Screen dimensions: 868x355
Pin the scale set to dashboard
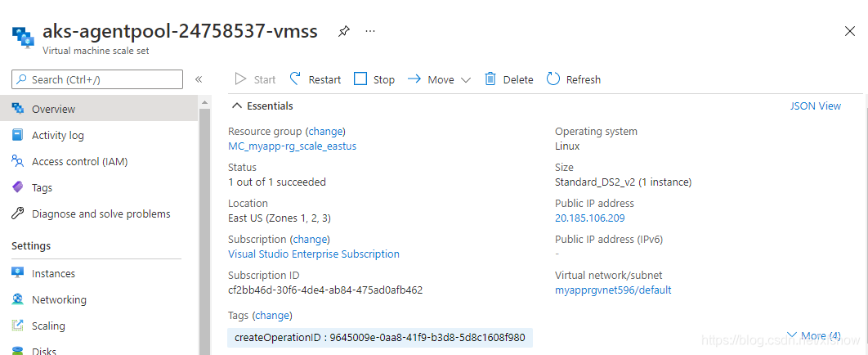344,32
